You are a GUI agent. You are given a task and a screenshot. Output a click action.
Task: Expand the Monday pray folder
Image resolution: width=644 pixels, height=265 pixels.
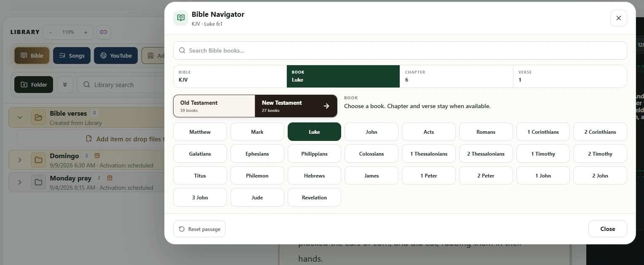click(20, 182)
